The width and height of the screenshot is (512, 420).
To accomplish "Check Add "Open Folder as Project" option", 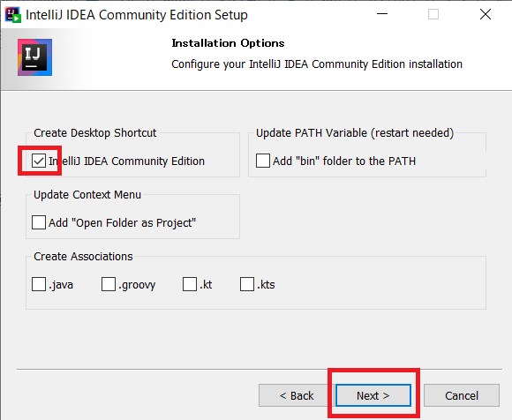I will coord(39,222).
